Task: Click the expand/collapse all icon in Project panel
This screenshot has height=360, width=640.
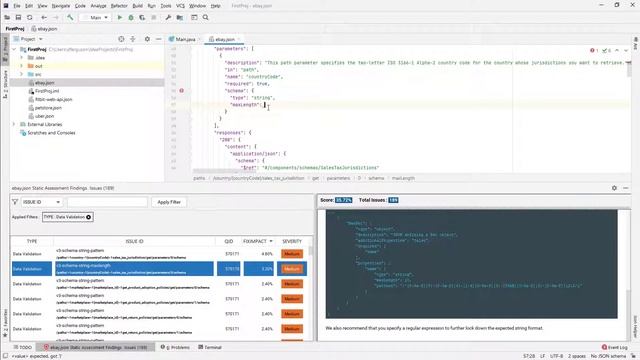Action: click(133, 39)
